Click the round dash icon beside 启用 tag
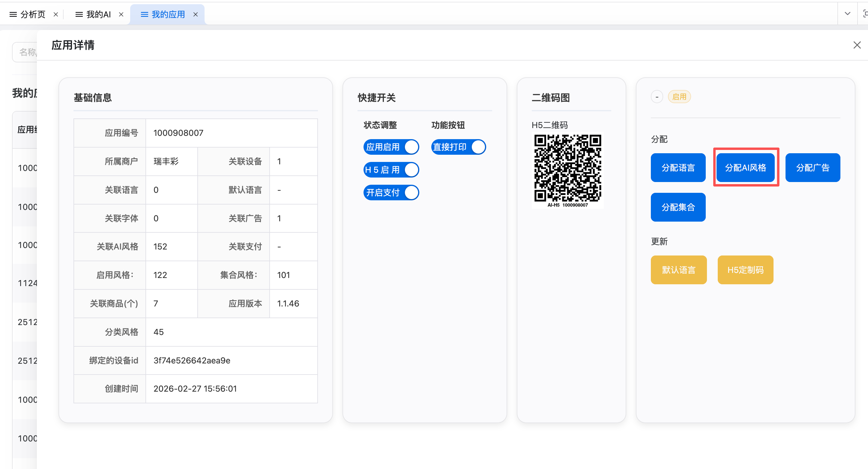The image size is (868, 469). click(x=657, y=97)
